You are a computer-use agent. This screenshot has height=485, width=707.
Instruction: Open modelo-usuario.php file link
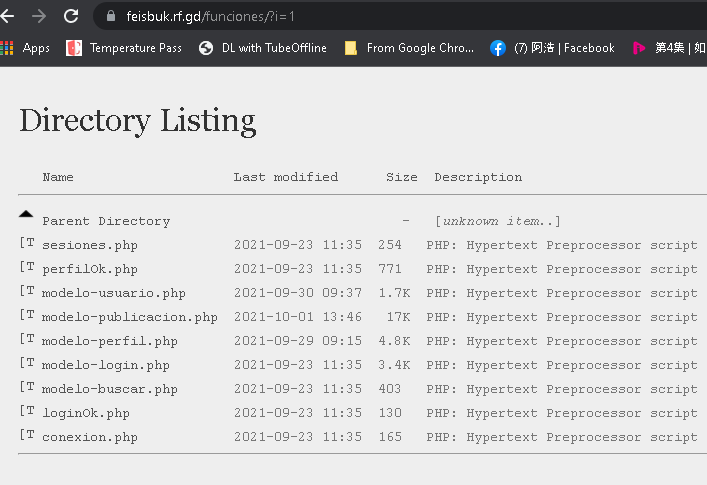point(114,293)
